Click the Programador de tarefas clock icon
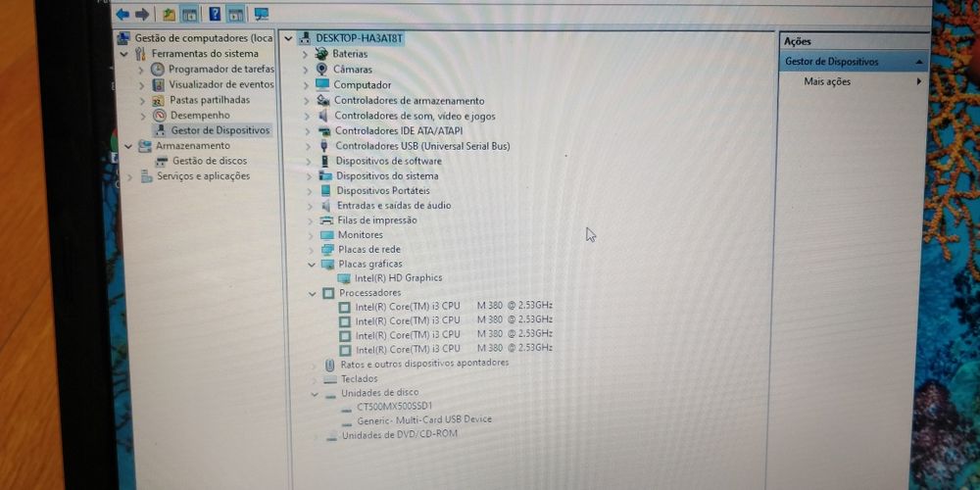 tap(158, 69)
